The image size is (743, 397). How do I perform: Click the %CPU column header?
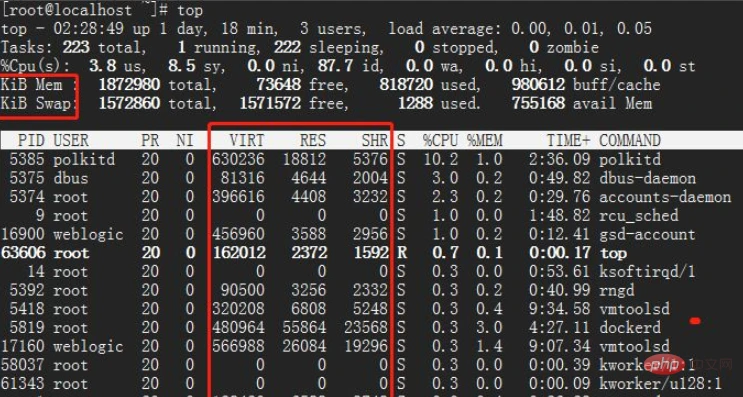(441, 140)
